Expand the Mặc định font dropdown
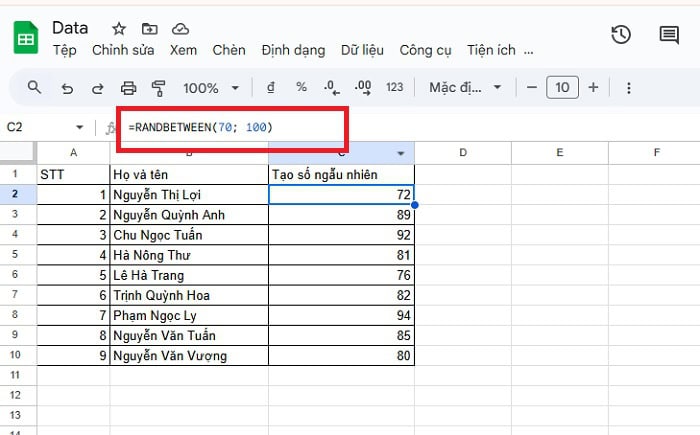The width and height of the screenshot is (700, 435). 465,88
